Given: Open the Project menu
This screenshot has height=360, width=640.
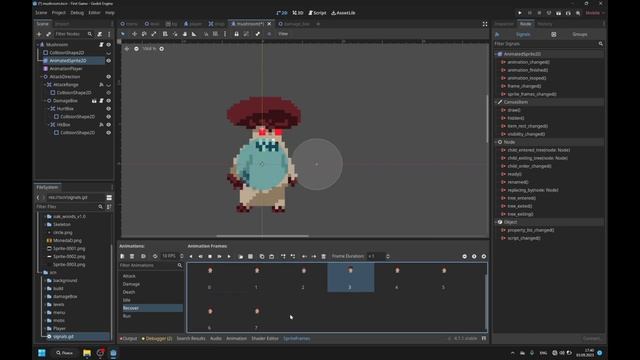Looking at the screenshot, I should coord(59,13).
